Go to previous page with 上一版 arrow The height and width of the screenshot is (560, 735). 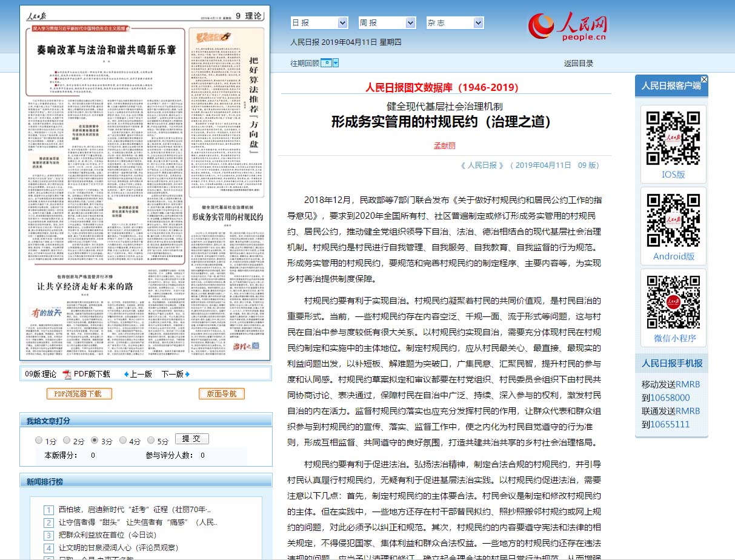pos(126,374)
